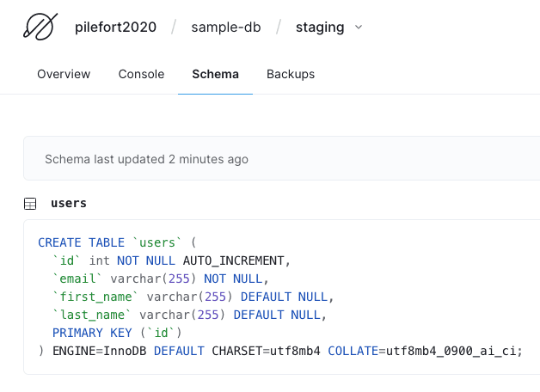Expand the staging branch chevron

click(x=359, y=28)
